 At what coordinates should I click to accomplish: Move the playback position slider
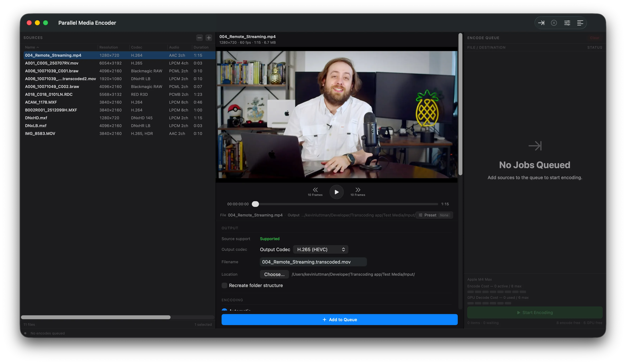pos(255,204)
